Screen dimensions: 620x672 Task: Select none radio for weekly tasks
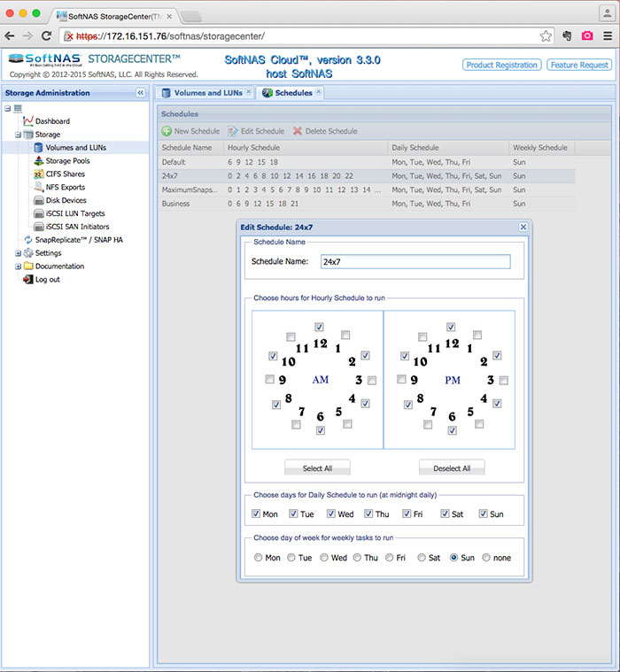pyautogui.click(x=485, y=558)
